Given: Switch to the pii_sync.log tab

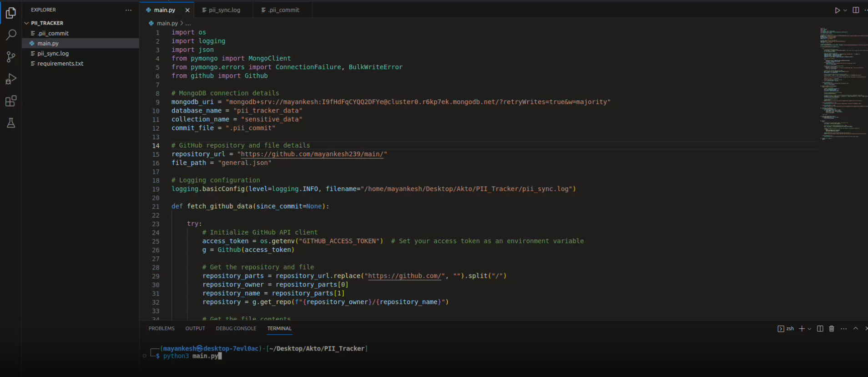Looking at the screenshot, I should click(x=224, y=10).
